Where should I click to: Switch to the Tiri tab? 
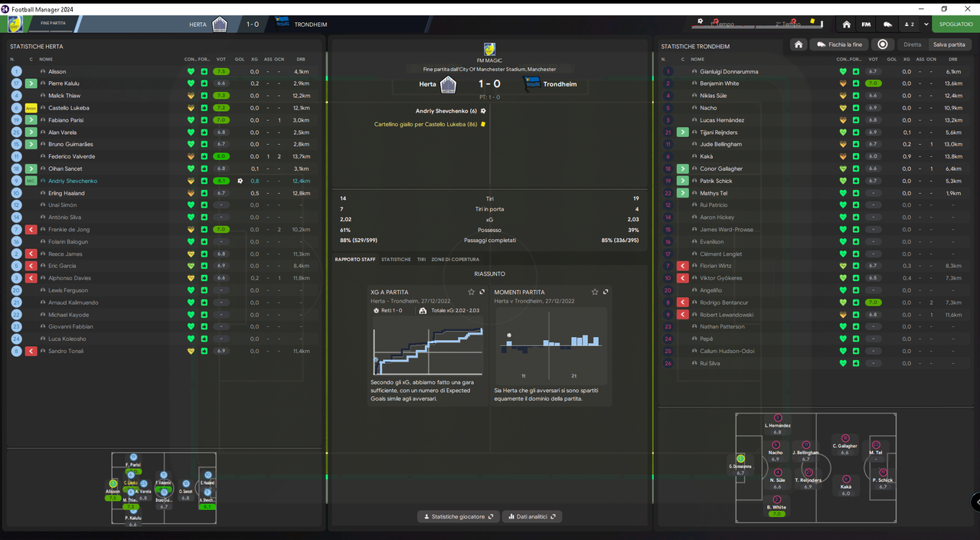[421, 260]
